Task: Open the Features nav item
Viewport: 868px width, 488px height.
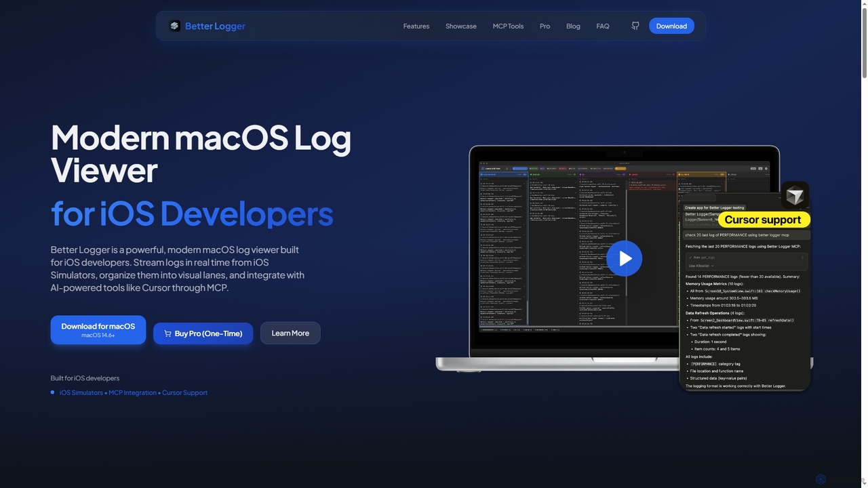Action: point(416,26)
